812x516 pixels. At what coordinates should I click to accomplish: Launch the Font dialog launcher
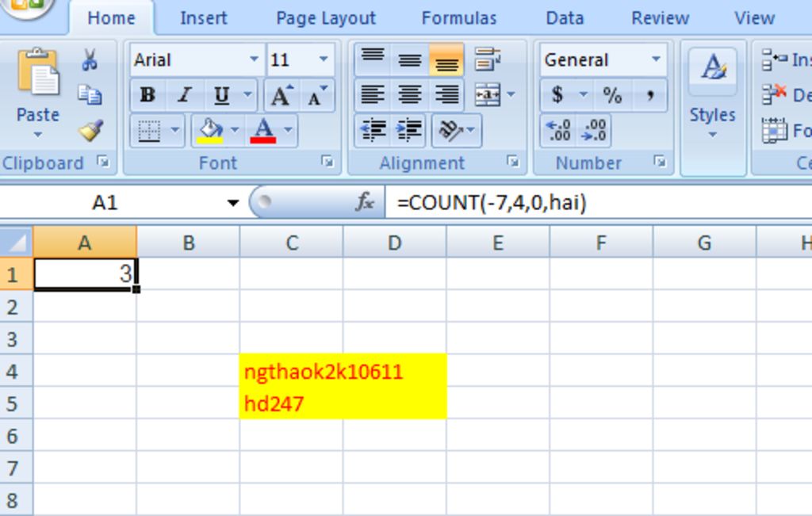pos(327,162)
